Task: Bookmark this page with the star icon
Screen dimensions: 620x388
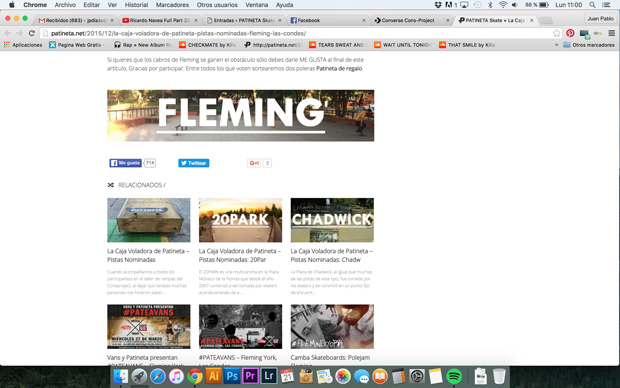Action: click(x=557, y=33)
